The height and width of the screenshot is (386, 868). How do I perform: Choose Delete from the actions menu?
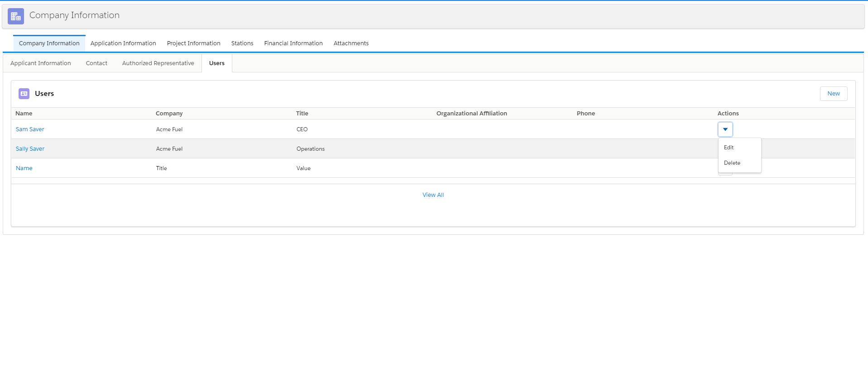pyautogui.click(x=732, y=163)
